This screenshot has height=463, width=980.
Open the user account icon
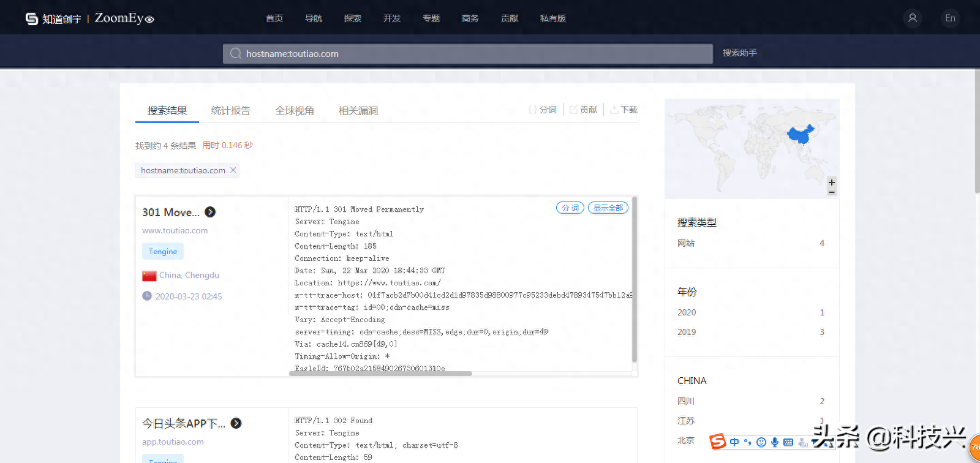913,18
